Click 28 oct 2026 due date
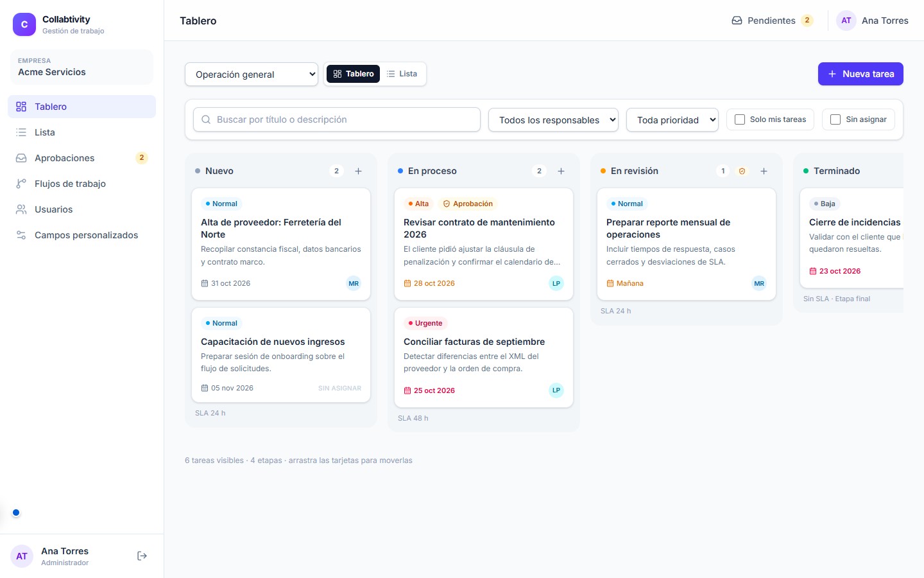The image size is (924, 578). (429, 283)
